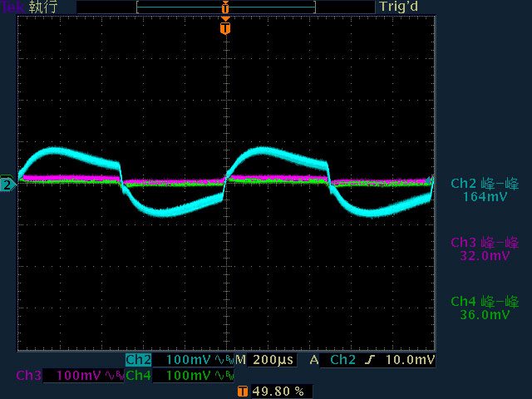Select the Ch3 channel label at bottom
The width and height of the screenshot is (532, 399).
pos(28,376)
